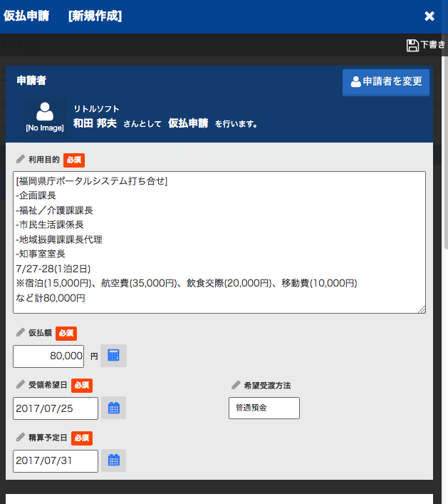Open the calendar picker for 精算予定日
This screenshot has width=448, height=504.
114,461
